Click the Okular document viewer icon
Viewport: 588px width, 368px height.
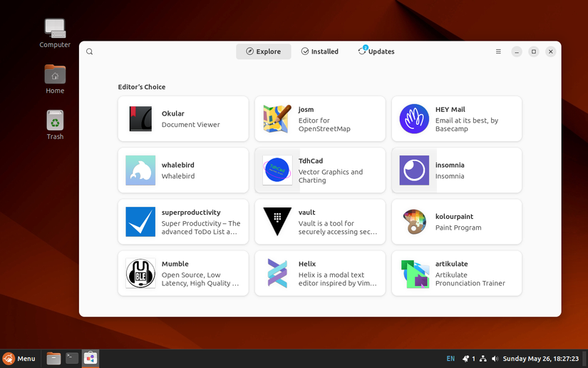[140, 118]
